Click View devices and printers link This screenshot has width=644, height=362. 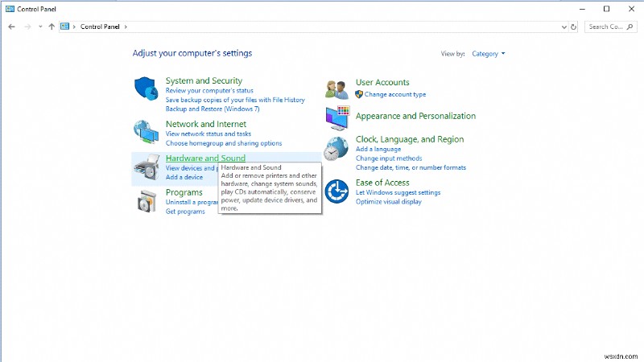[192, 168]
